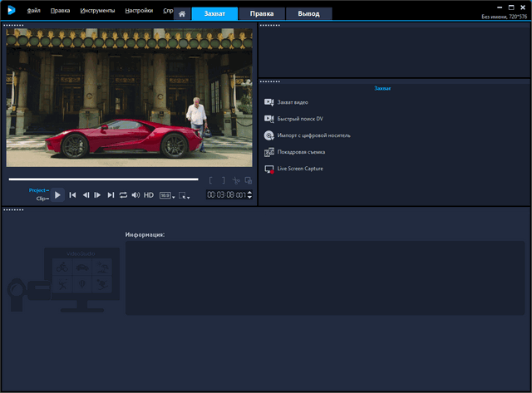Click the scissors split clip icon

(x=236, y=180)
